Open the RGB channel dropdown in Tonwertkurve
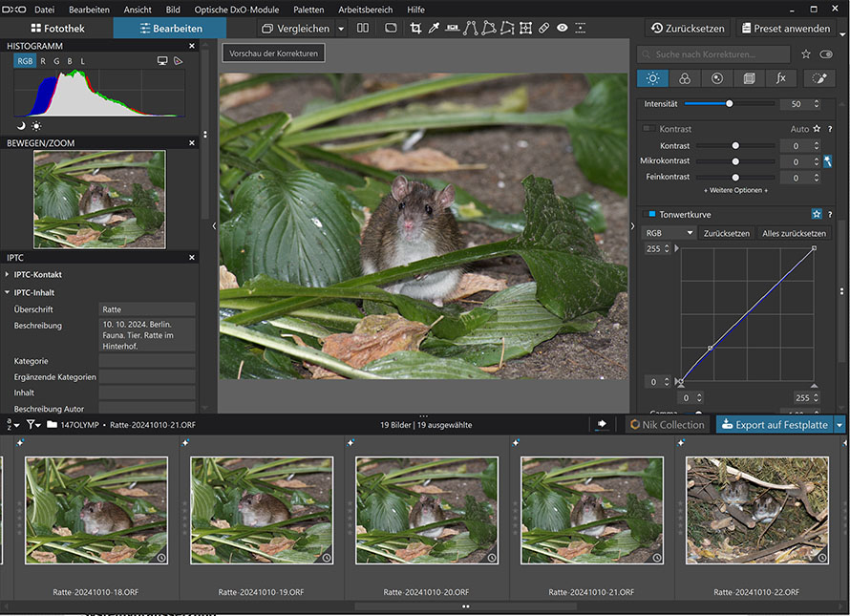 (669, 233)
